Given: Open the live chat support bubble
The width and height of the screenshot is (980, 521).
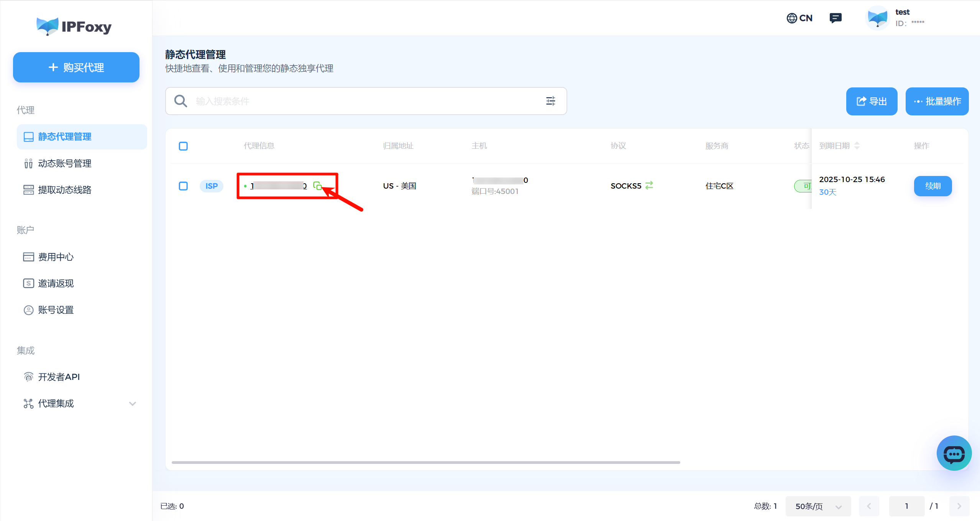Looking at the screenshot, I should coord(954,453).
